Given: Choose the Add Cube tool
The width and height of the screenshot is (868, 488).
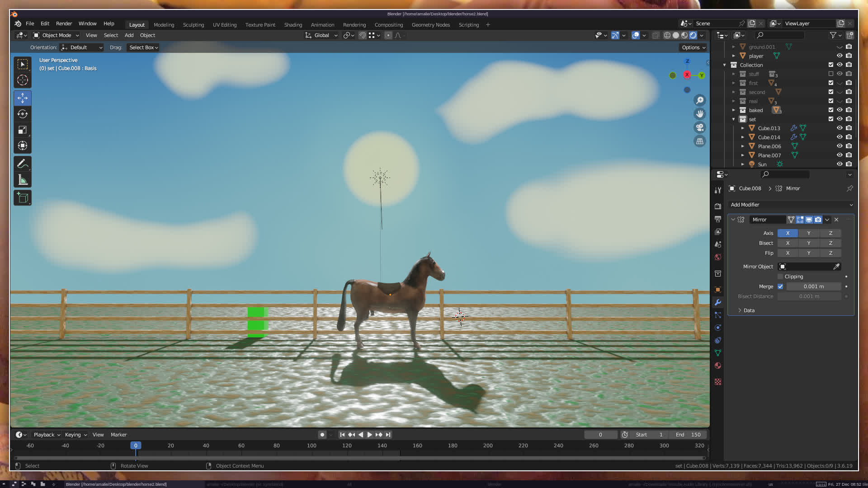Looking at the screenshot, I should (23, 197).
